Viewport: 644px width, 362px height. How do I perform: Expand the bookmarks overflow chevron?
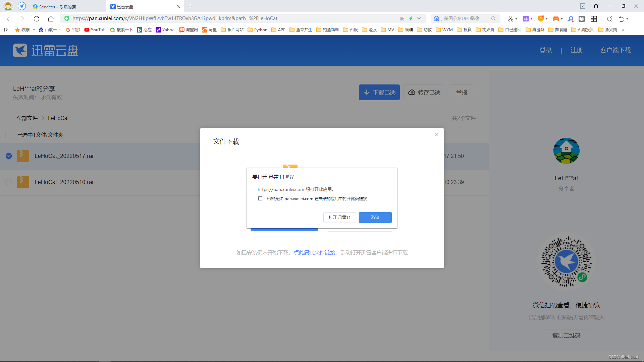[623, 30]
